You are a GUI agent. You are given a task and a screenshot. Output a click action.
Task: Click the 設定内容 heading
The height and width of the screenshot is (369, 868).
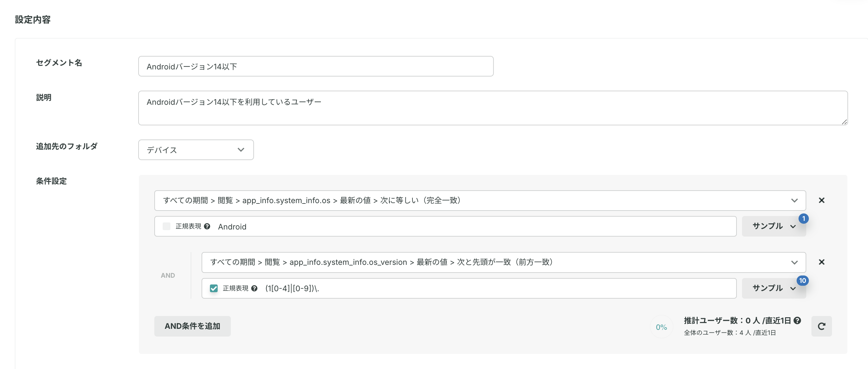33,20
